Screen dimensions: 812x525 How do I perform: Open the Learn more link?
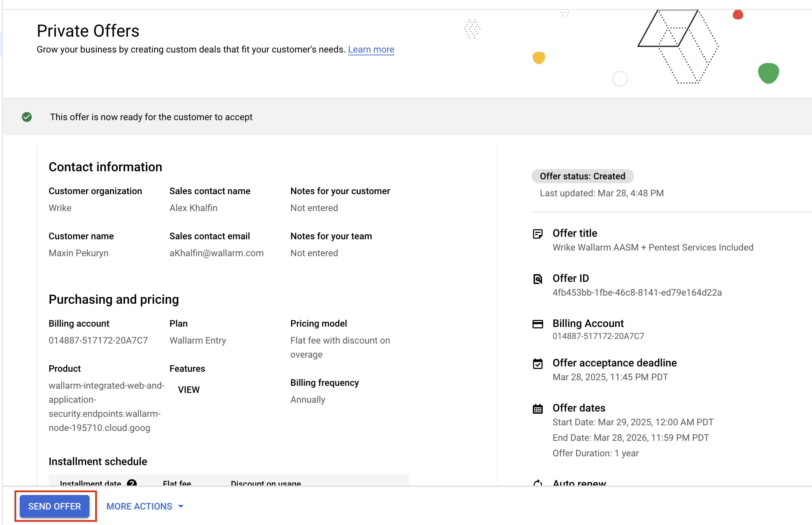tap(371, 49)
